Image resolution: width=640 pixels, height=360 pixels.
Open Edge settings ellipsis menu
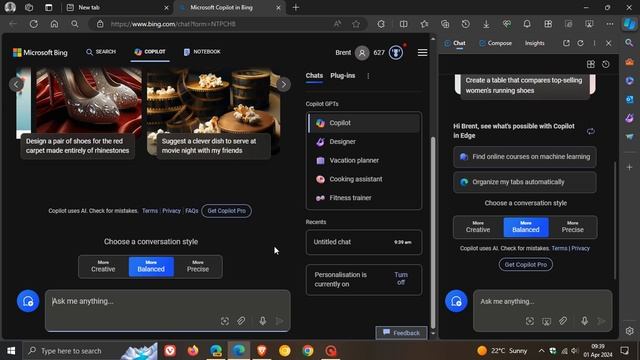point(610,24)
